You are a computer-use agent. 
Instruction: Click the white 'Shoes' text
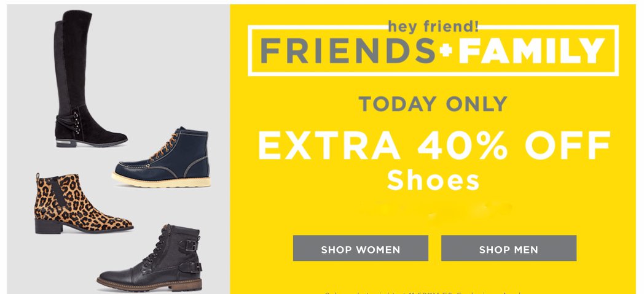[433, 180]
